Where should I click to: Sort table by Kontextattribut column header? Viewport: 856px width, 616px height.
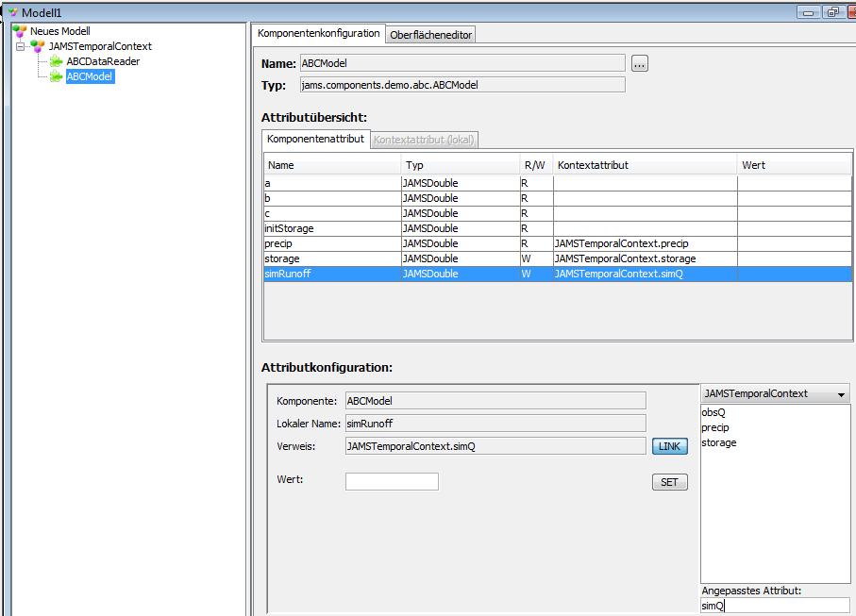644,165
